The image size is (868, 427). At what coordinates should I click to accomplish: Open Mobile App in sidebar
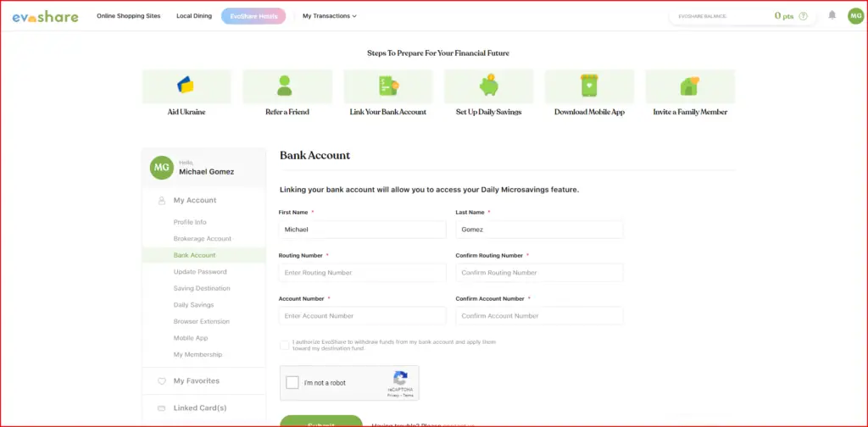pyautogui.click(x=191, y=338)
